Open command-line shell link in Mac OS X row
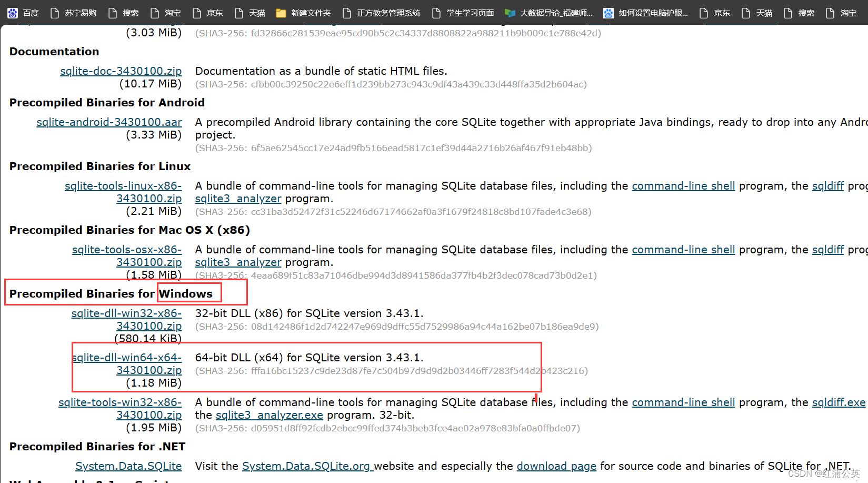Viewport: 868px width, 483px height. click(683, 250)
